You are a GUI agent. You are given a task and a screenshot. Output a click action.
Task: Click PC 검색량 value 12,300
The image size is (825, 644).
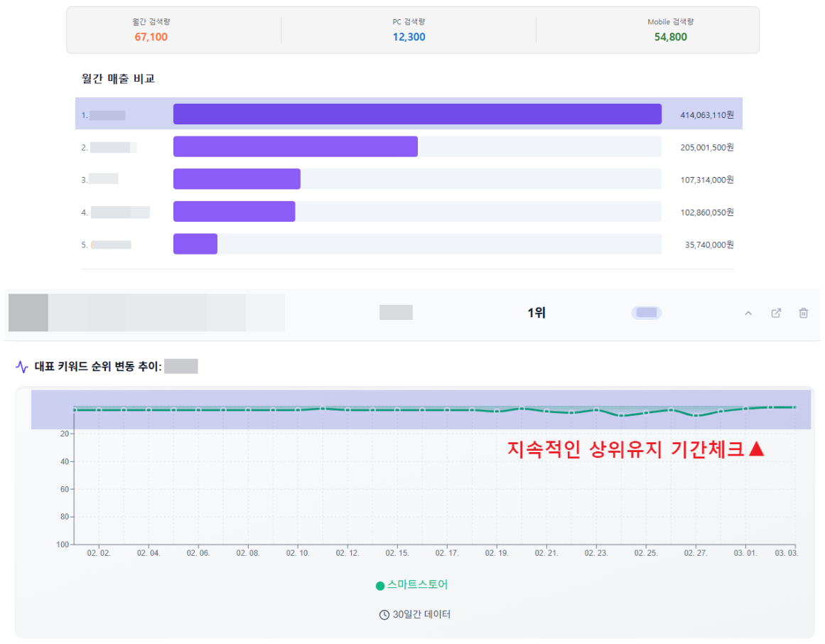tap(409, 37)
